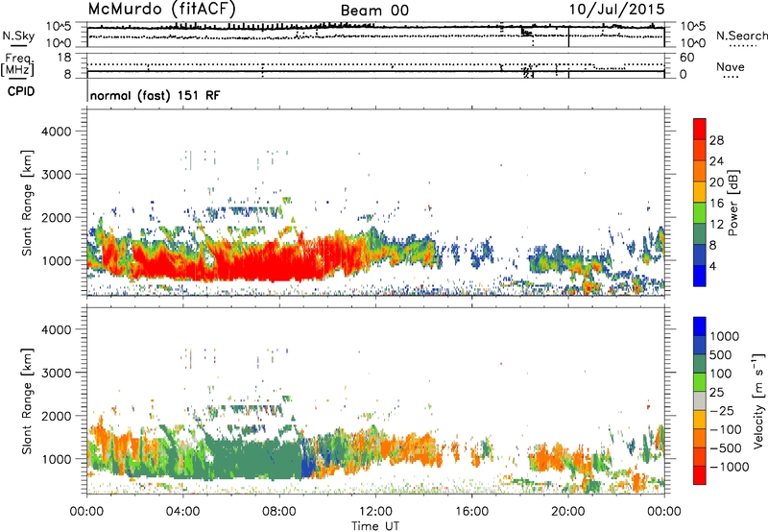
Task: Click the 16 dB label on power colorbar
Action: coord(716,204)
